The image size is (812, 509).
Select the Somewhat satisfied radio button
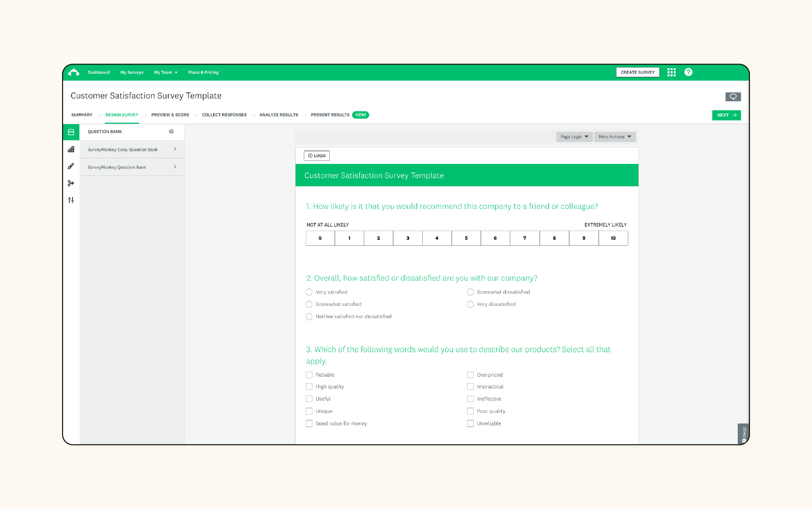tap(309, 304)
